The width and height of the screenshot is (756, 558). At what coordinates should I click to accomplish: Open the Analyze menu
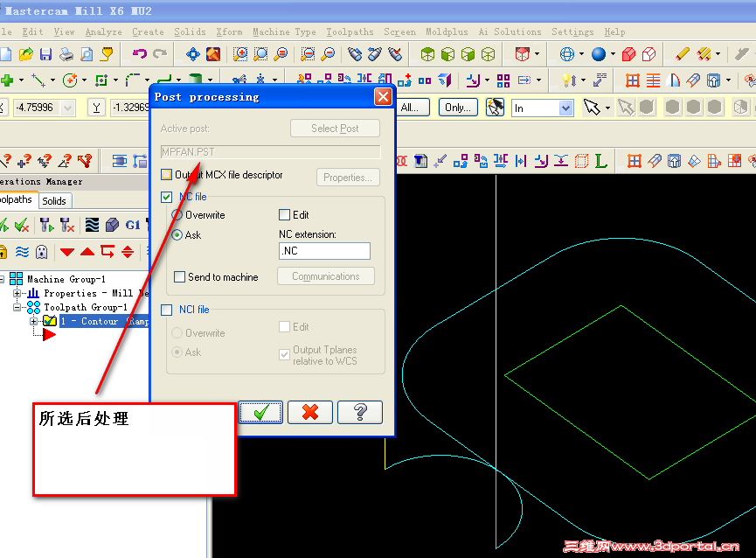click(x=103, y=31)
